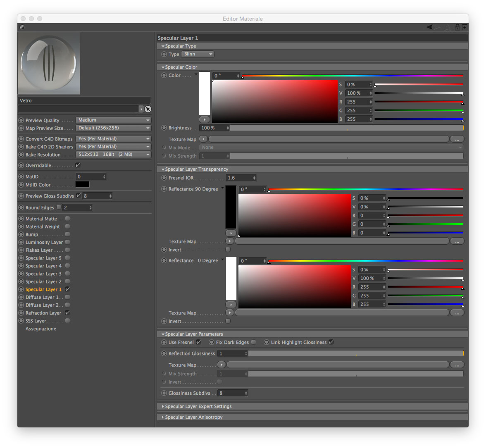
Task: Click the small arrow under Reflectance 90 Degree swatch
Action: pyautogui.click(x=231, y=233)
